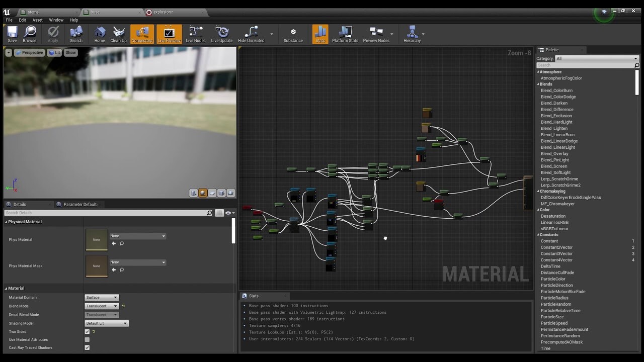
Task: Toggle Live Preview in the toolbar
Action: (169, 34)
